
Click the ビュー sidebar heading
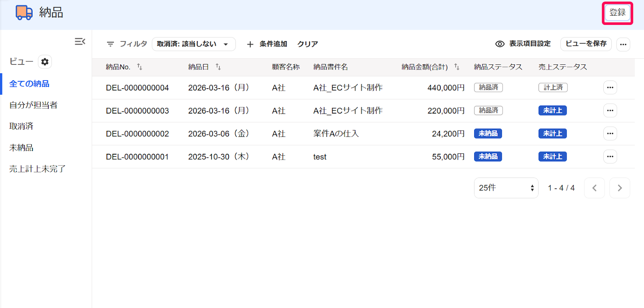[21, 62]
